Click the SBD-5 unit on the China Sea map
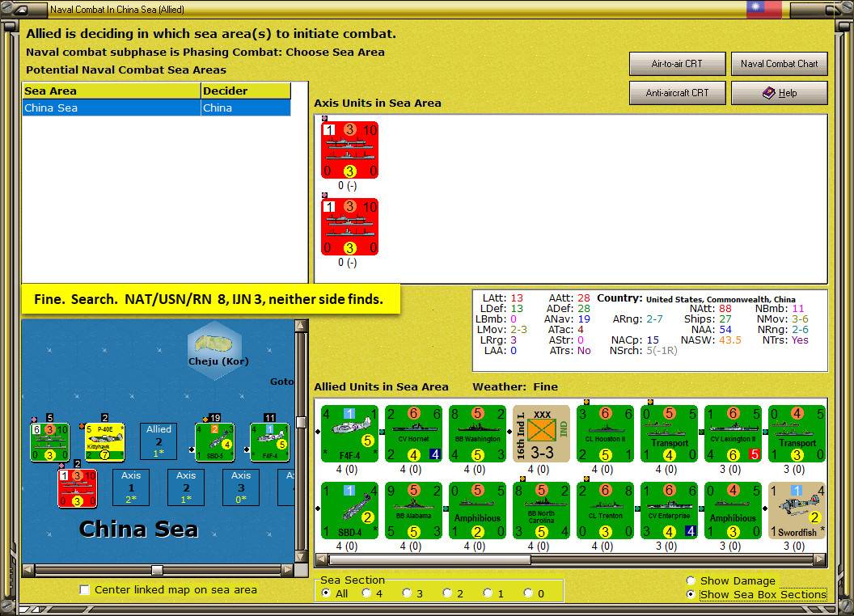 click(x=214, y=441)
